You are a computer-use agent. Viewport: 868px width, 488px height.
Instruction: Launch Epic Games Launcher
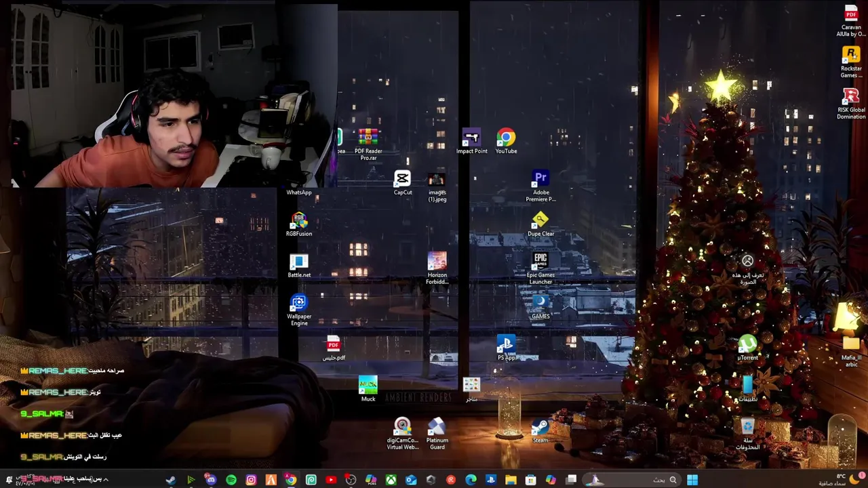(x=540, y=269)
